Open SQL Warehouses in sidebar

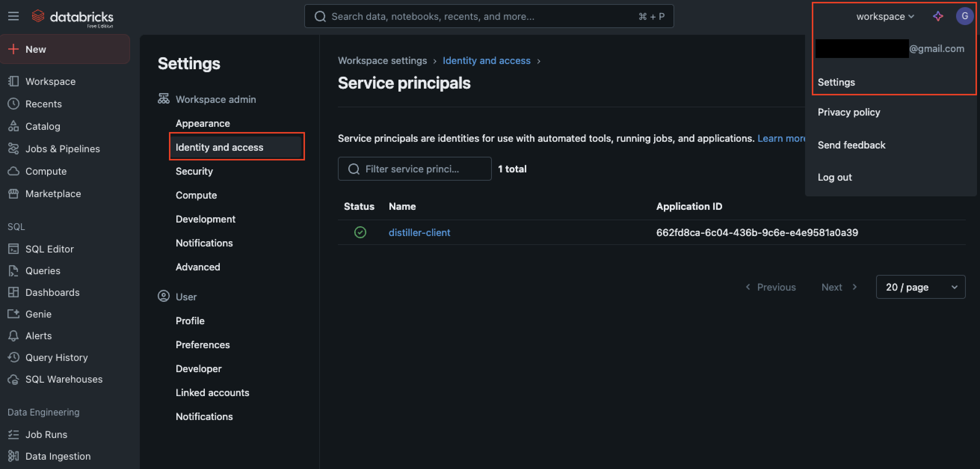coord(64,379)
